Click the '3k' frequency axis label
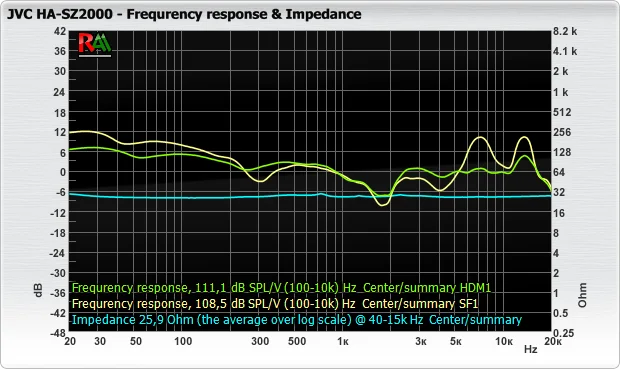This screenshot has width=620, height=369. pyautogui.click(x=421, y=341)
